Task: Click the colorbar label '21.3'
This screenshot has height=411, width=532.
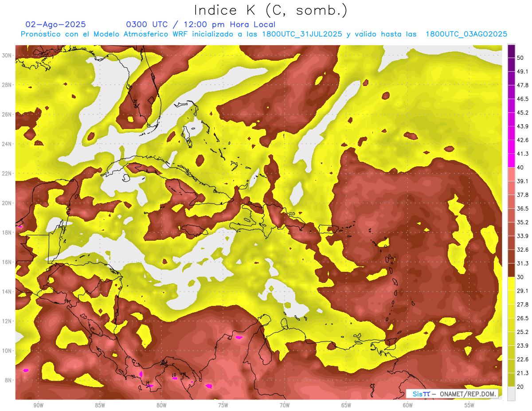Action: pyautogui.click(x=522, y=373)
